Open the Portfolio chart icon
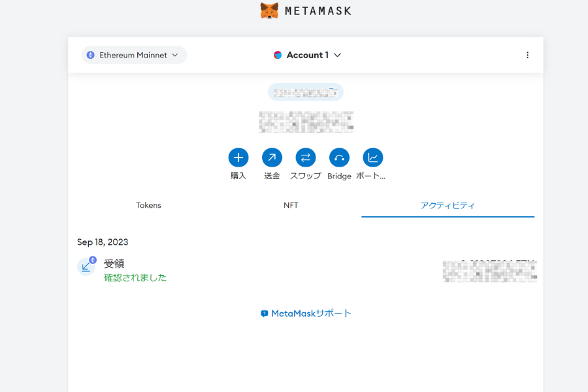The image size is (588, 392). 372,157
